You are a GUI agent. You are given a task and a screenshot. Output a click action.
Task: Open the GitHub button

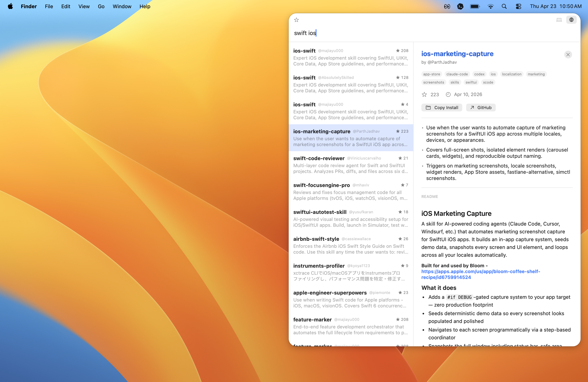point(481,108)
